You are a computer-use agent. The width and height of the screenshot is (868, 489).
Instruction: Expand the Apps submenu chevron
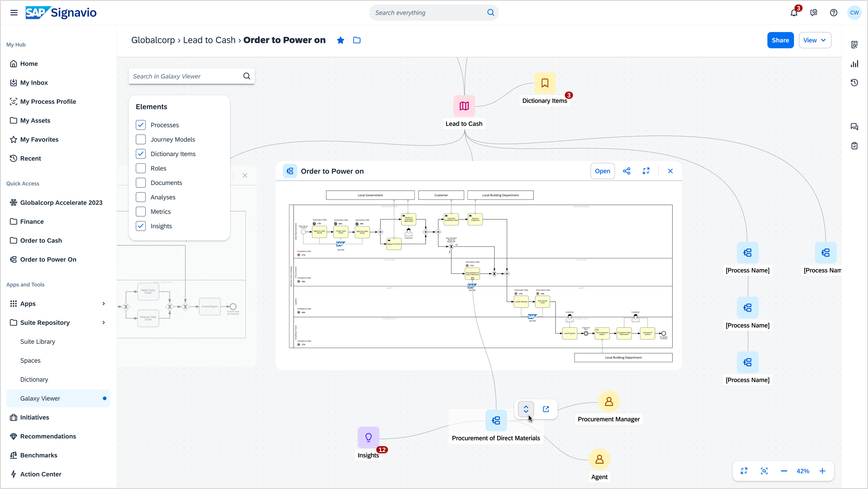coord(103,304)
